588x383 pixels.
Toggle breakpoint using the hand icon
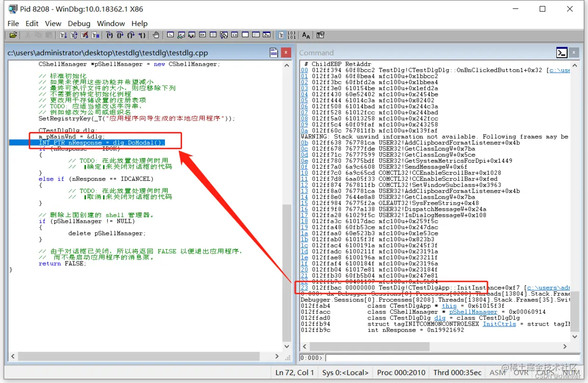(156, 35)
